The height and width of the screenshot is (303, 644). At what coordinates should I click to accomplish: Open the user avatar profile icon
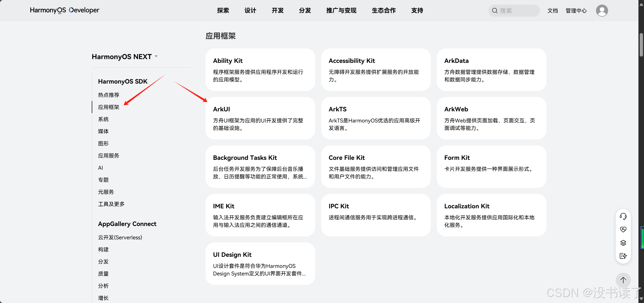[602, 11]
